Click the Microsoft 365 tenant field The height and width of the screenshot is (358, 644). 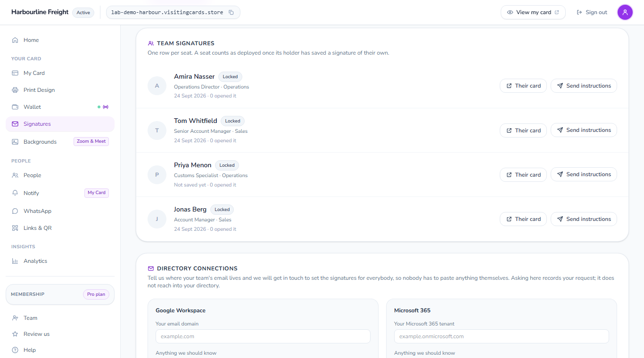click(x=502, y=336)
